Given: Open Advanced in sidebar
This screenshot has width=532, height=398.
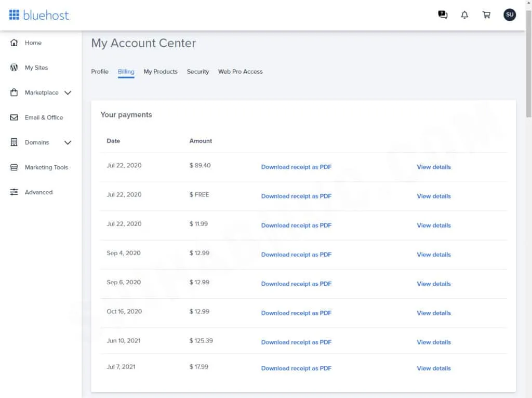Looking at the screenshot, I should point(38,192).
